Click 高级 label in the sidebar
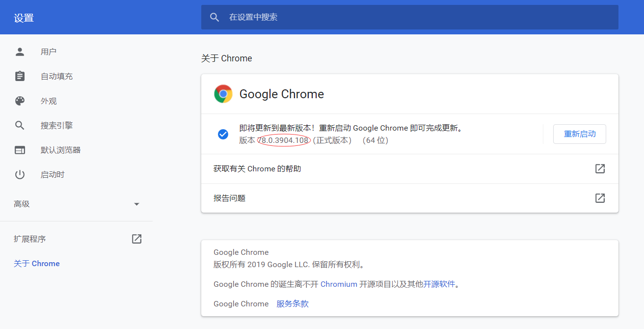Screen dimensions: 644x329 [x=22, y=204]
